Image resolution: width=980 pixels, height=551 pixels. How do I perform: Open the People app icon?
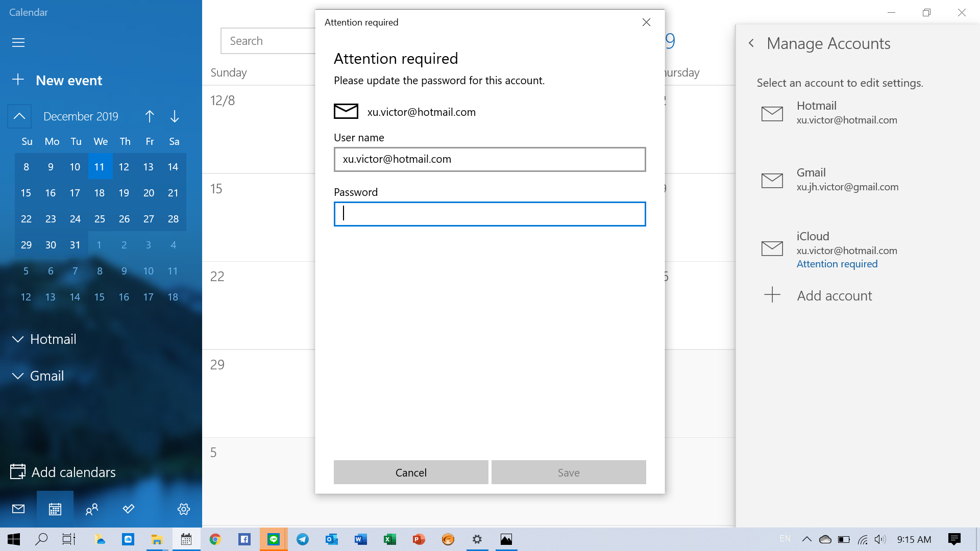[x=92, y=509]
